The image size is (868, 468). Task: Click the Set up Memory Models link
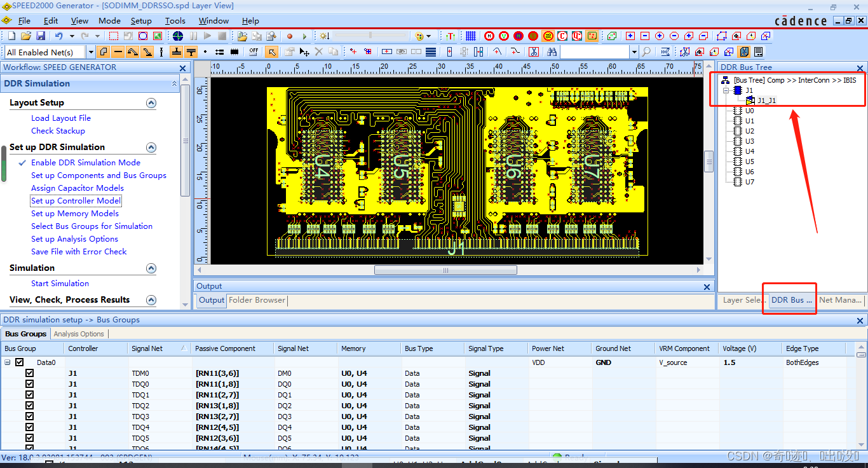tap(75, 214)
